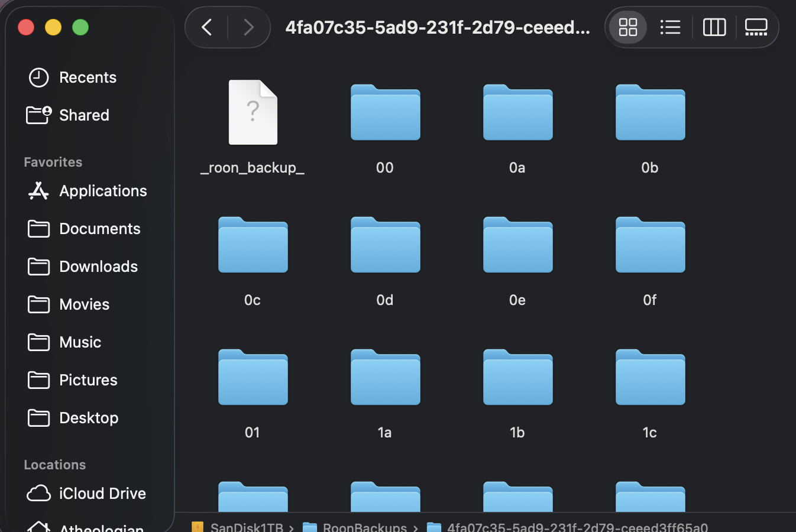Switch to list view
This screenshot has height=532, width=796.
[670, 27]
